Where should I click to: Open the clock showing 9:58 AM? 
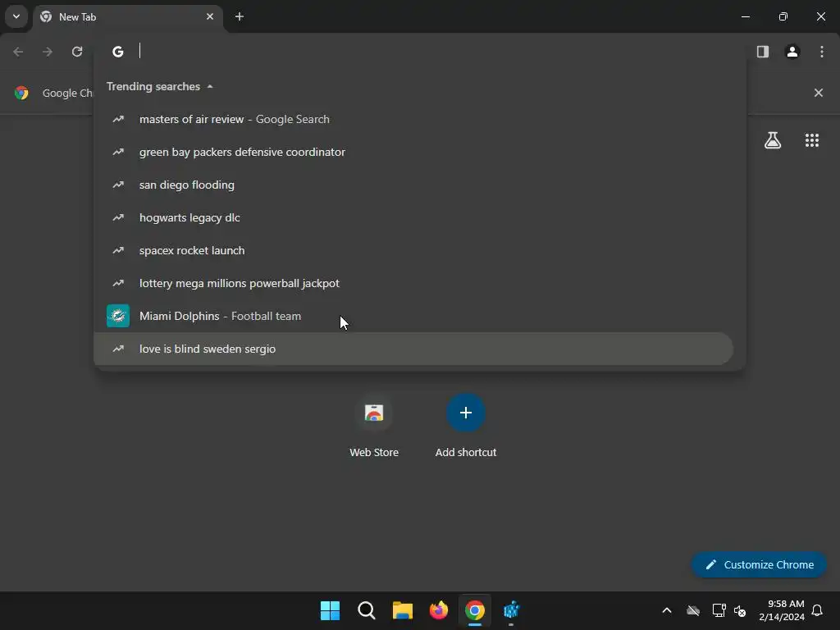(x=782, y=610)
